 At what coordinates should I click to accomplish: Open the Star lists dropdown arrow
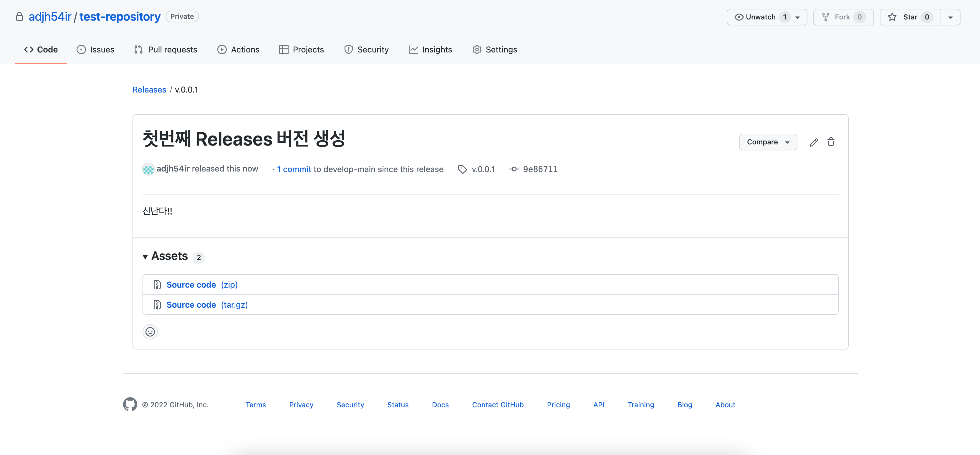tap(950, 17)
